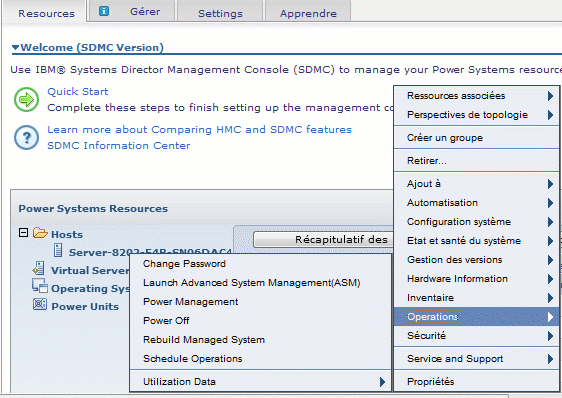Image resolution: width=562 pixels, height=398 pixels.
Task: Expand the Utilization Data submenu arrow
Action: tap(382, 382)
